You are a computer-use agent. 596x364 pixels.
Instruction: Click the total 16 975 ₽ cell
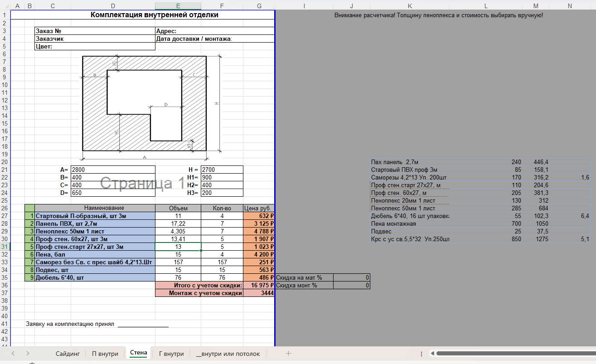click(x=259, y=285)
